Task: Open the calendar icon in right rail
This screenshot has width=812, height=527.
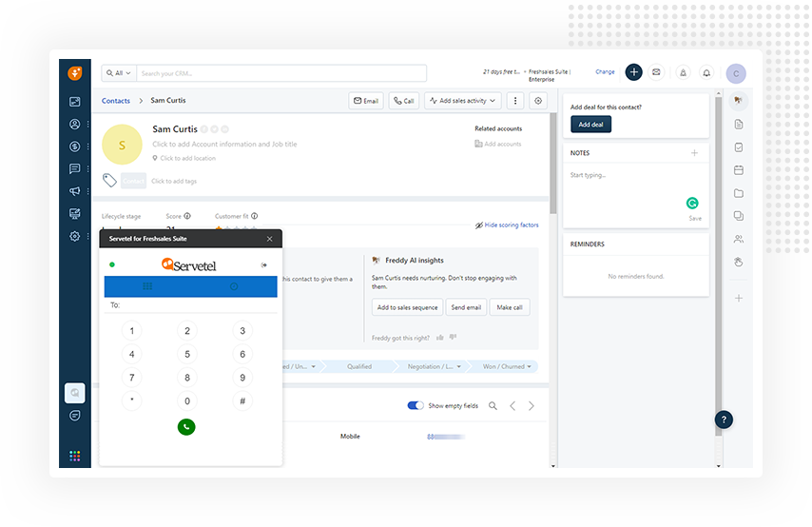Action: point(739,170)
